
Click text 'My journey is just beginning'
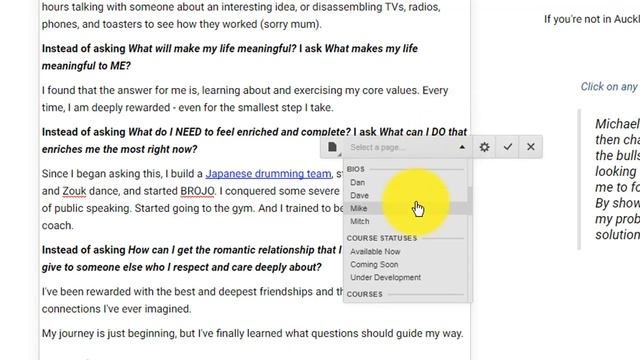(109, 333)
